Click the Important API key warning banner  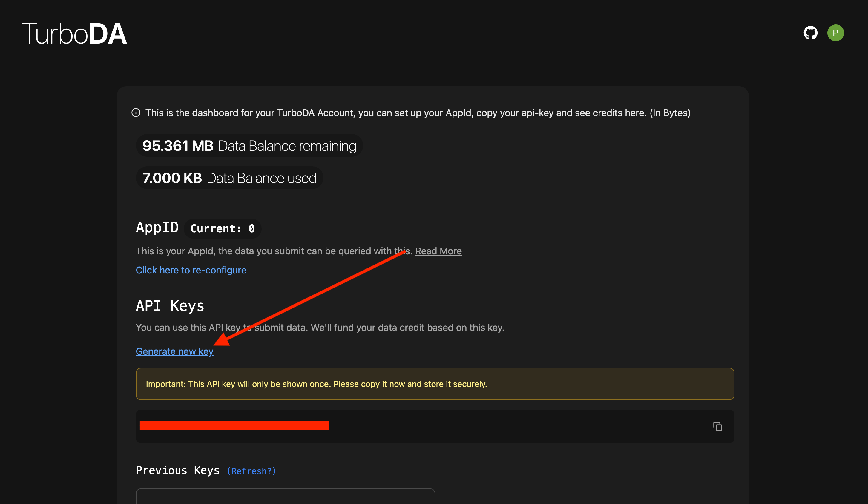tap(435, 384)
